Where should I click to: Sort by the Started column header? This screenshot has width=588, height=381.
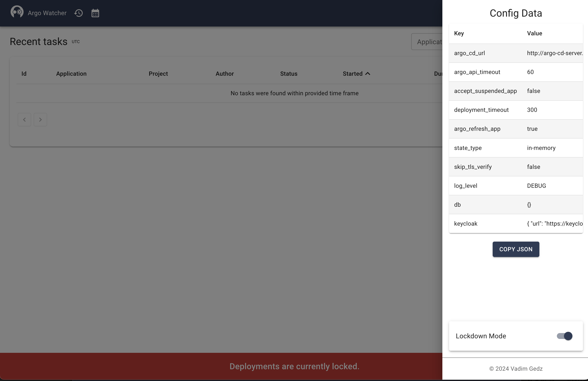(353, 74)
